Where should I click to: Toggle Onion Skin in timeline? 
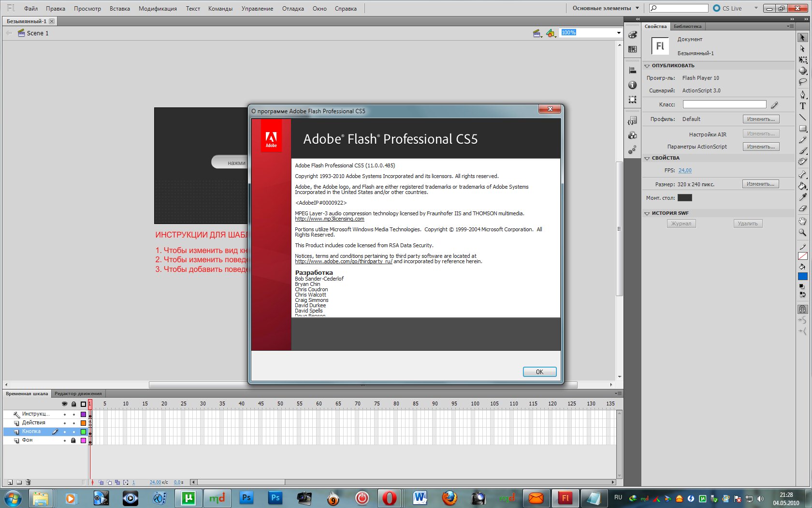pyautogui.click(x=101, y=482)
